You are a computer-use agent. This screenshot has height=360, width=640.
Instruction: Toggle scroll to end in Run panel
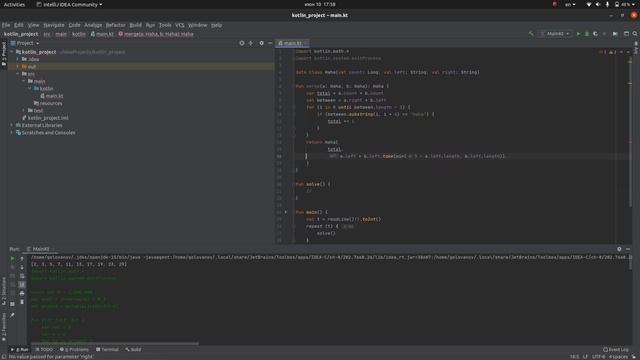coord(22,284)
